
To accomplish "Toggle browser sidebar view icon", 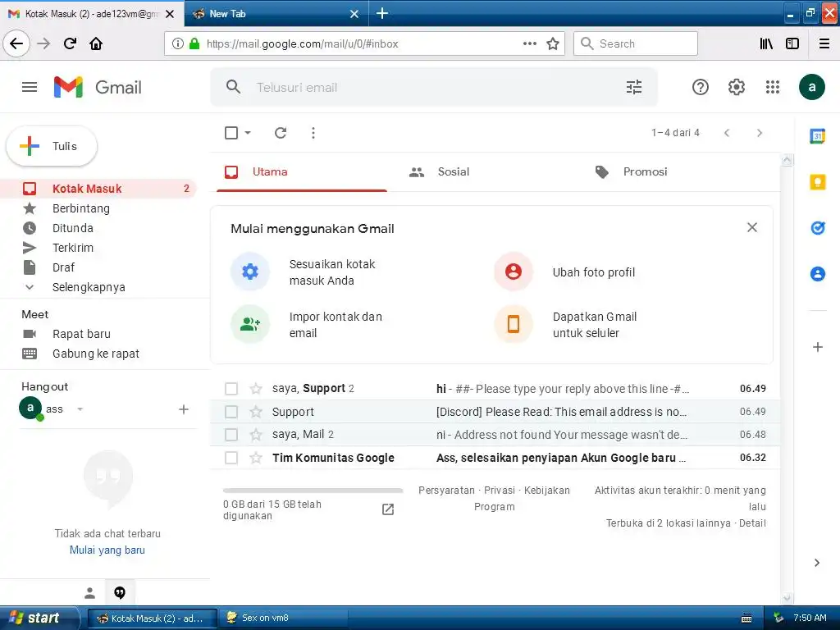I will [x=792, y=43].
